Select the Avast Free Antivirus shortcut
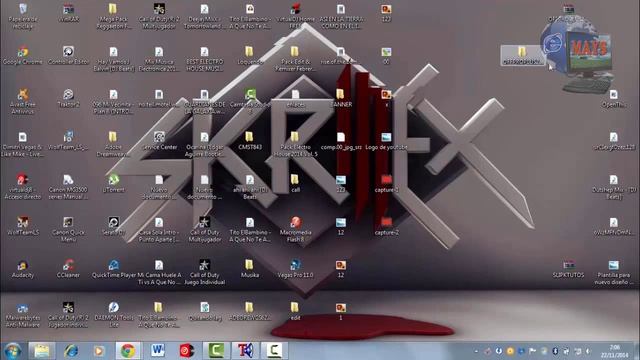The image size is (640, 360). 22,102
